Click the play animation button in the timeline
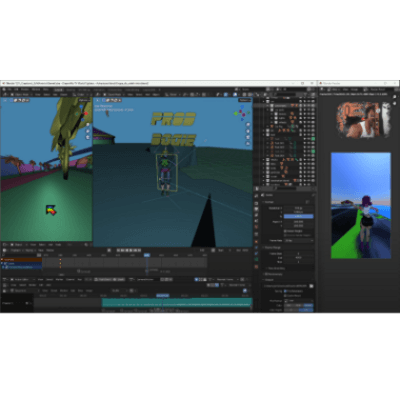Viewport: 400px width, 400px height. [x=131, y=250]
